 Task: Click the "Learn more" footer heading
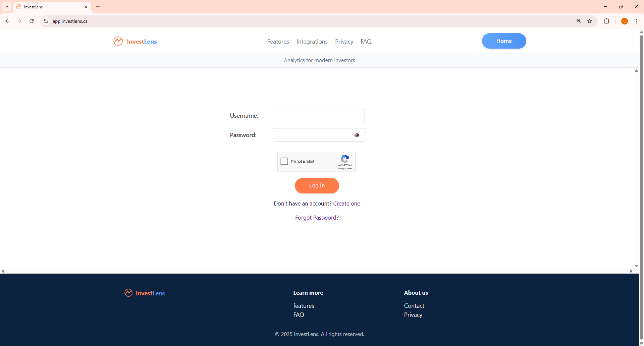(308, 293)
